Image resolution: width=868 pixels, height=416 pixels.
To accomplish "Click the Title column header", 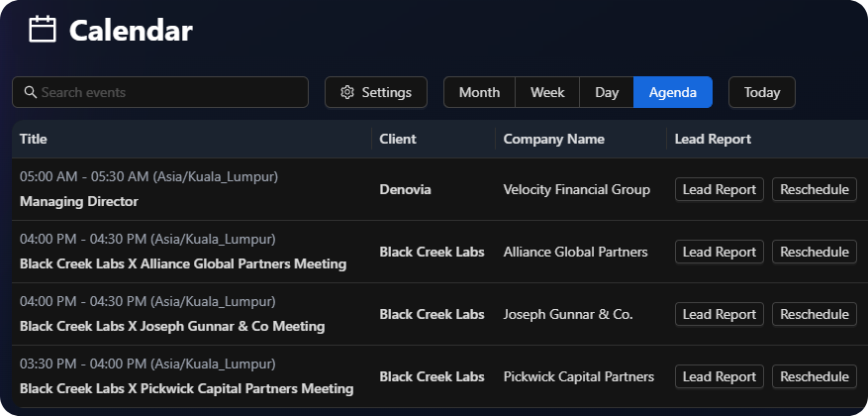I will tap(34, 139).
